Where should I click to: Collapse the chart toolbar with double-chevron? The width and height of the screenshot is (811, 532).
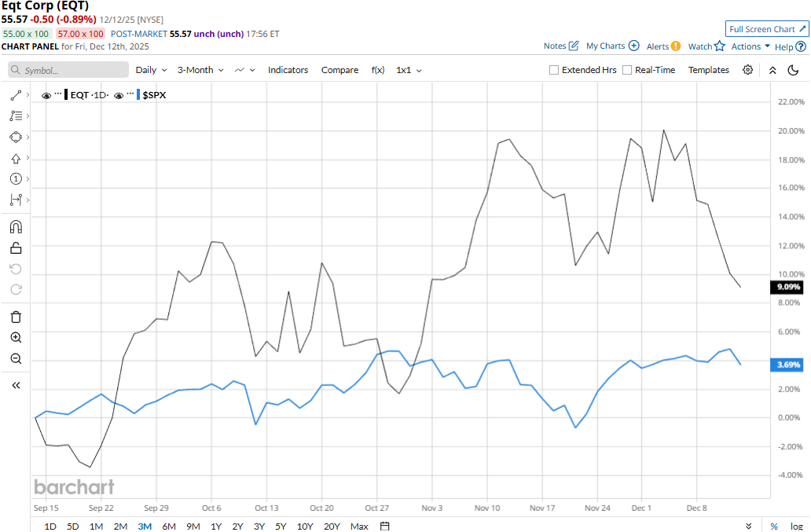click(x=772, y=70)
